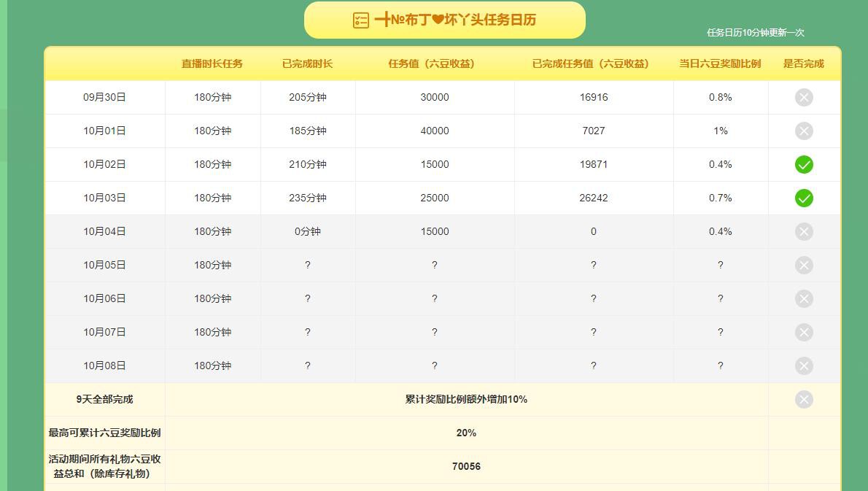Click the 直播时长任务 column header
Viewport: 868px width, 491px height.
click(x=212, y=63)
